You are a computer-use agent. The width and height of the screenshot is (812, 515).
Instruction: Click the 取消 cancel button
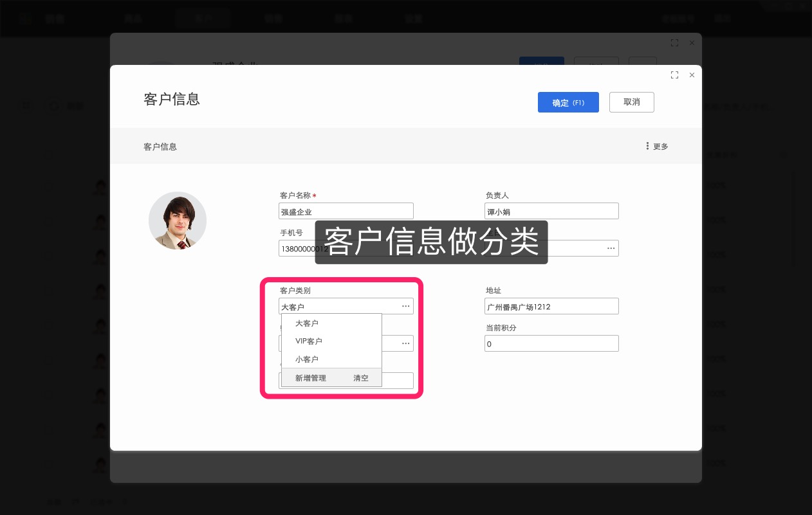[631, 102]
